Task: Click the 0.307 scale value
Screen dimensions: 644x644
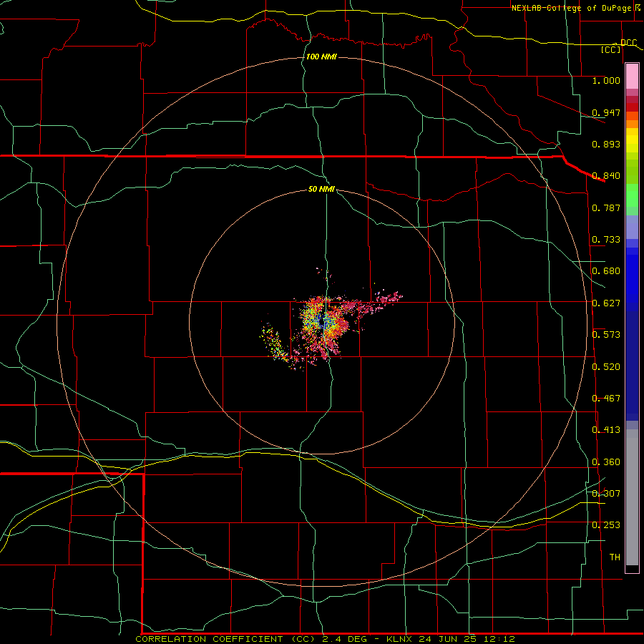Action: pyautogui.click(x=606, y=494)
